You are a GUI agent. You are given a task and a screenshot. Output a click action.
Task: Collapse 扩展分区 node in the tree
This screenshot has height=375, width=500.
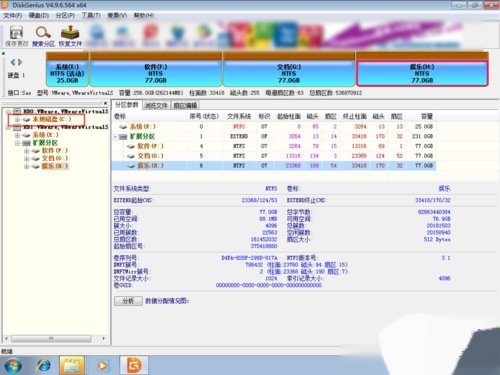17,143
